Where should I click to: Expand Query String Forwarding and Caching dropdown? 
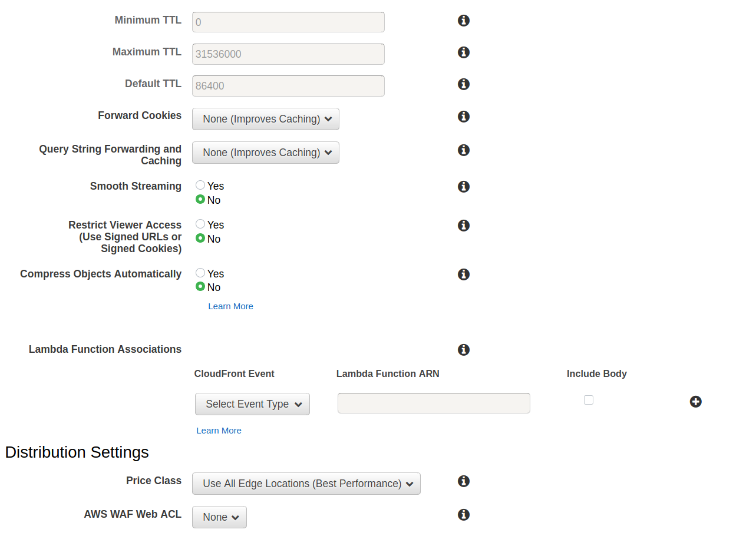pos(266,153)
